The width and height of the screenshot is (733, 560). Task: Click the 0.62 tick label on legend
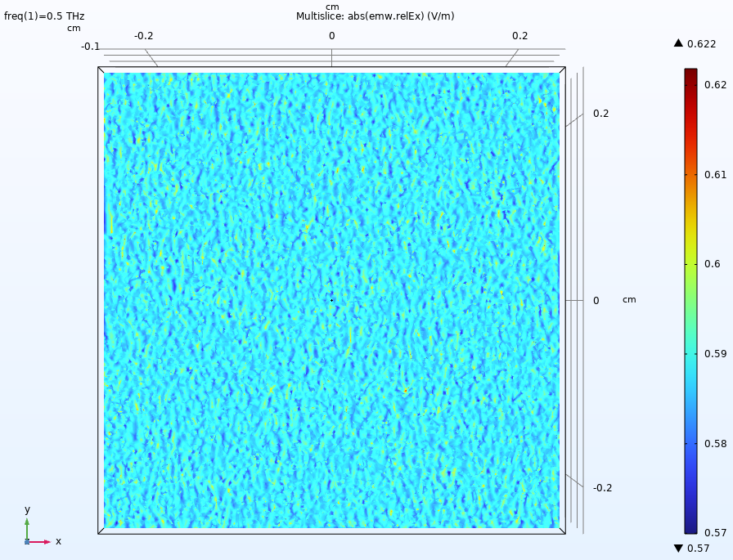tap(716, 84)
